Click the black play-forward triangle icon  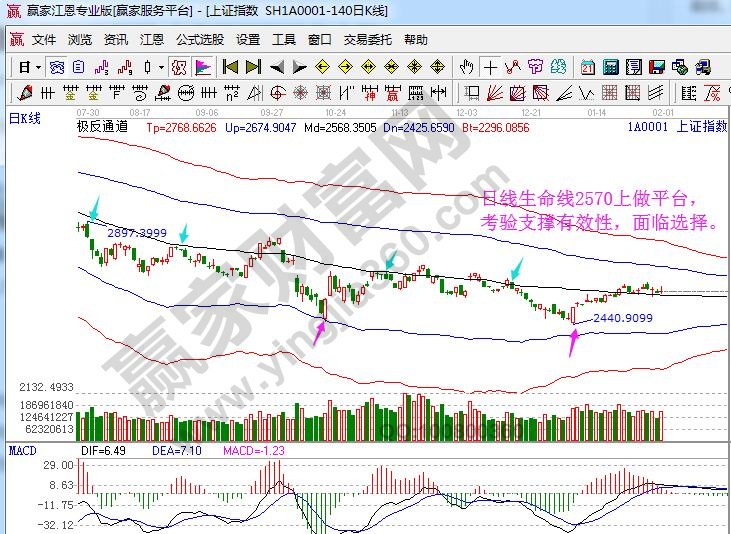pyautogui.click(x=298, y=67)
